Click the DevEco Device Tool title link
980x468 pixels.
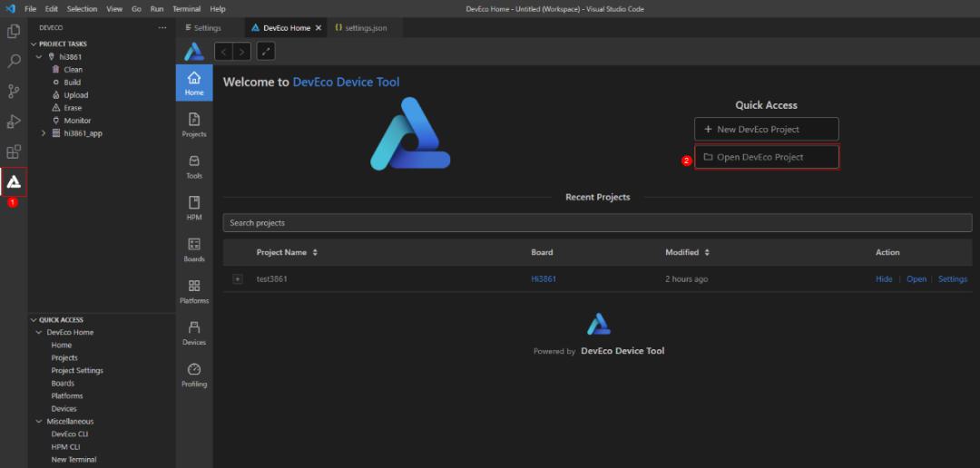pos(346,82)
